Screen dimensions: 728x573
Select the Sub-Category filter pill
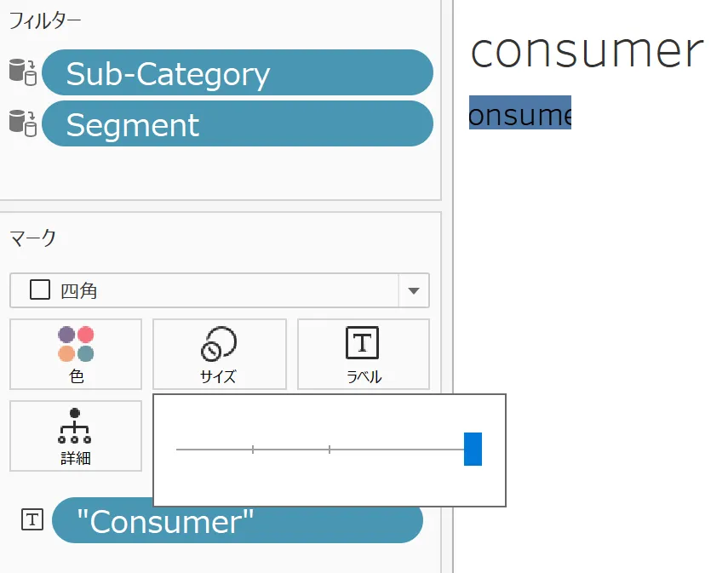(237, 73)
